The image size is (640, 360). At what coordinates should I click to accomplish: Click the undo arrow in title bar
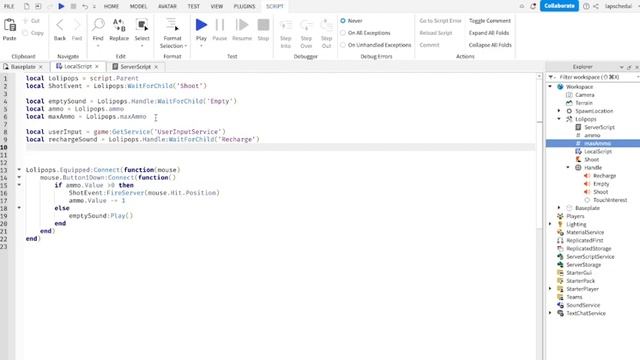[x=85, y=6]
